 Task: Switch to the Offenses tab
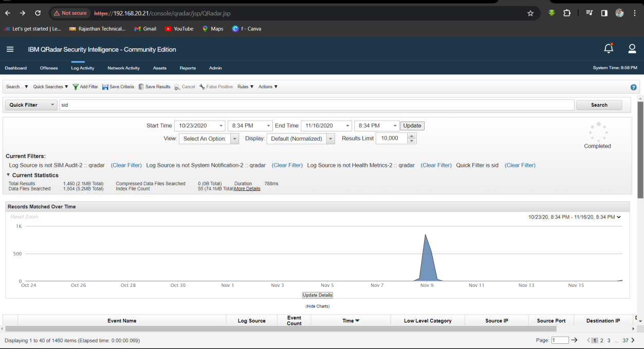pos(49,68)
